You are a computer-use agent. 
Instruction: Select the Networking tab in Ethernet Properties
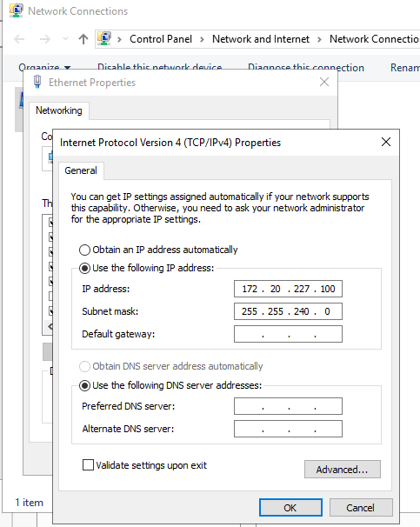point(59,110)
